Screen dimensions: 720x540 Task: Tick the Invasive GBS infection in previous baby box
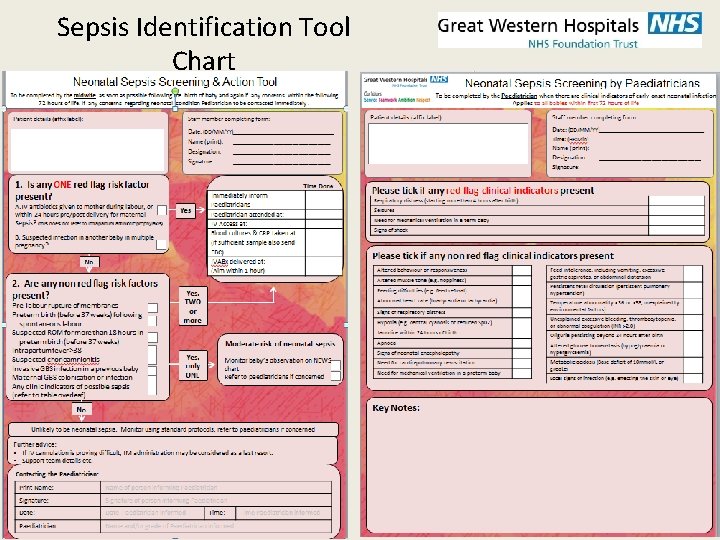152,370
